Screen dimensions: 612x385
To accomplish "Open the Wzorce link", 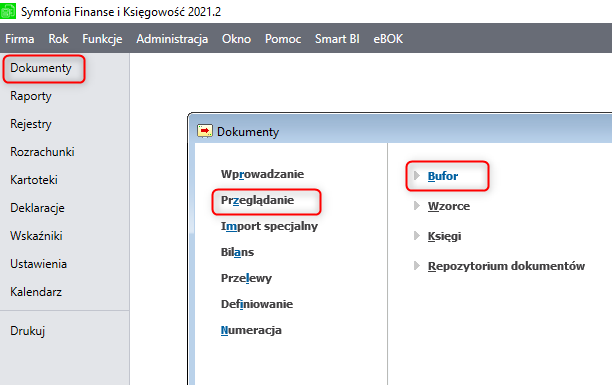I will pos(449,206).
